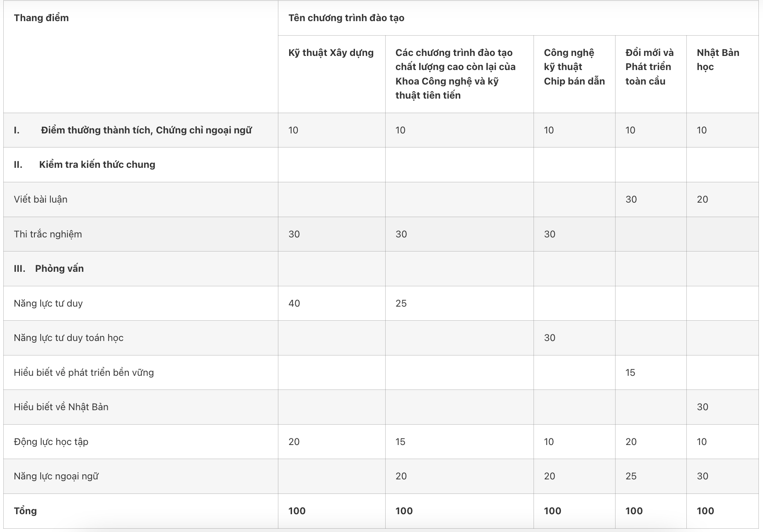Click the "Tên chương trình đào tạo" header
The width and height of the screenshot is (763, 532).
pyautogui.click(x=346, y=18)
